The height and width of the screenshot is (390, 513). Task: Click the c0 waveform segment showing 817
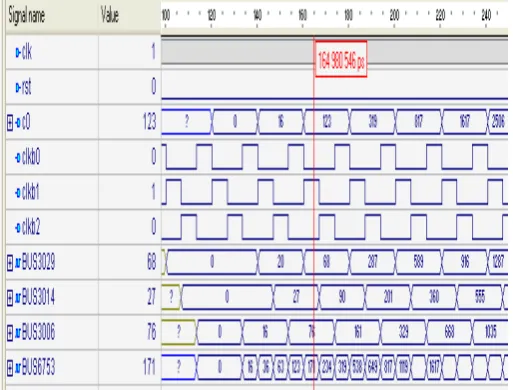click(x=418, y=122)
